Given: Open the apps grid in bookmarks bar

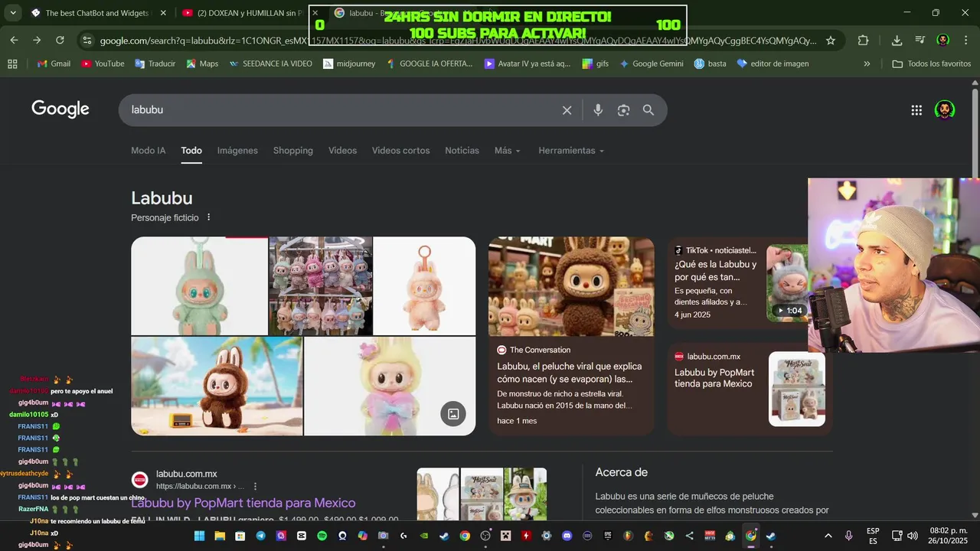Looking at the screenshot, I should (12, 64).
